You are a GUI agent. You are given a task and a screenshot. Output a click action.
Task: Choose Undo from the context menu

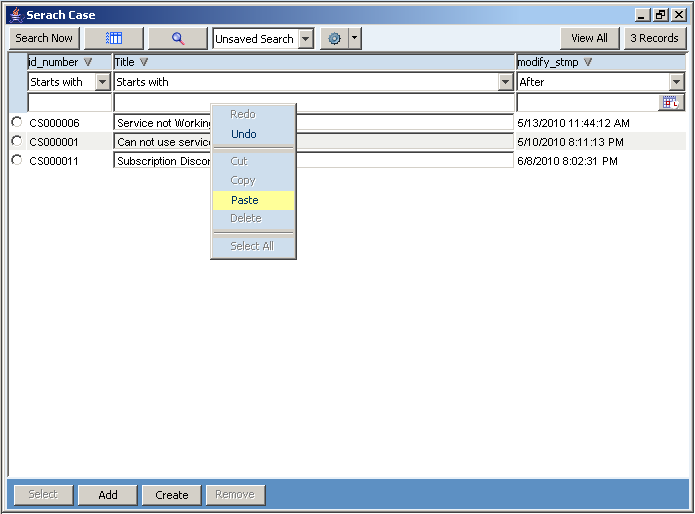tap(244, 134)
